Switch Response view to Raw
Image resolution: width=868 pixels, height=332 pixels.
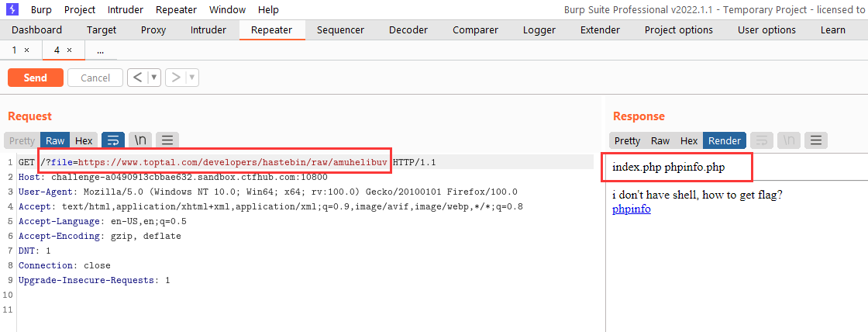(660, 140)
